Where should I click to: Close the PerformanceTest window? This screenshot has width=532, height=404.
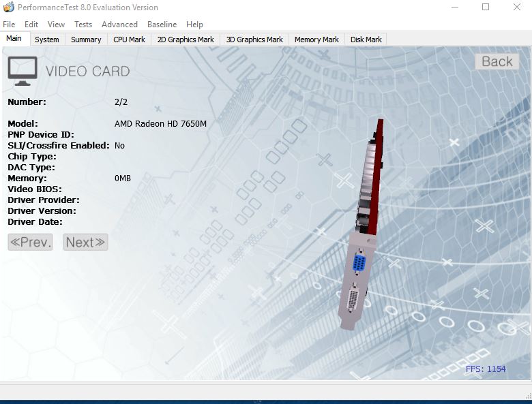coord(517,7)
